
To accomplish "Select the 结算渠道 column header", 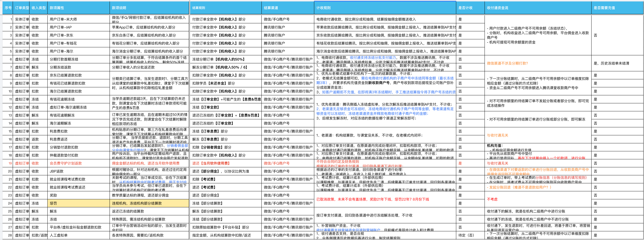I will coord(288,8).
